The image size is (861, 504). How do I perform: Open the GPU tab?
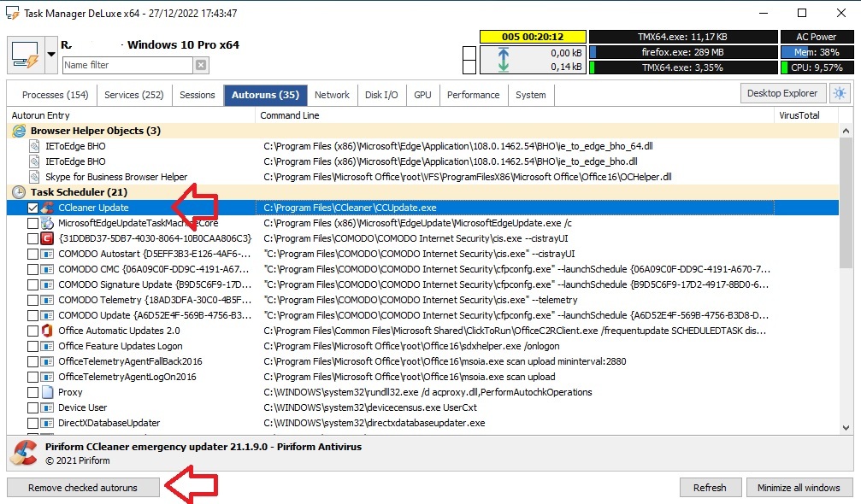pos(422,95)
